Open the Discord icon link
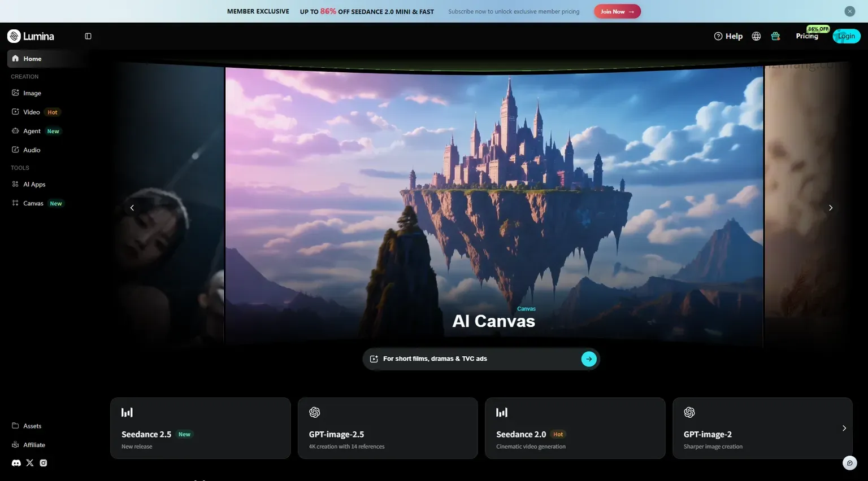868x481 pixels. click(x=16, y=463)
